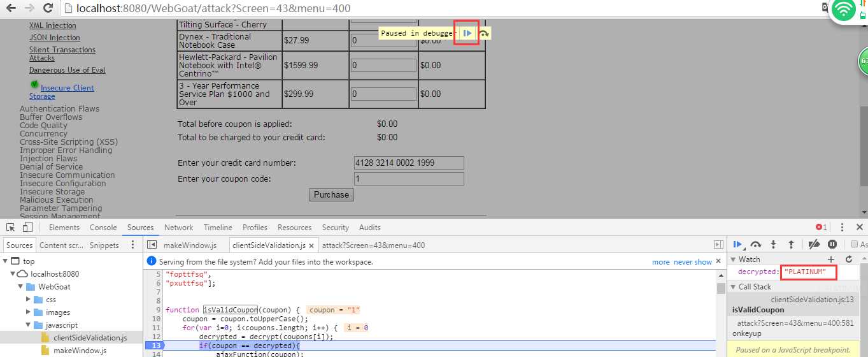Open DevTools three-dot customize menu

tap(842, 228)
